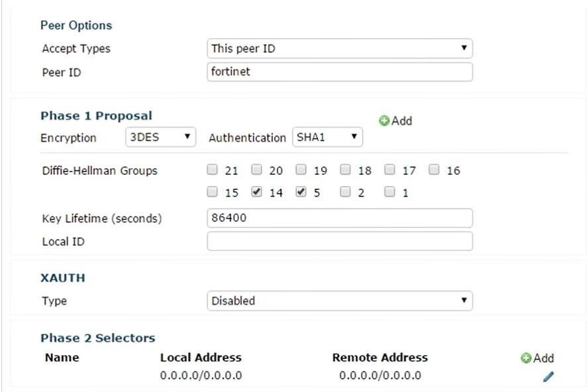Edit the Phase 2 selector using the pencil icon
Image resolution: width=588 pixels, height=392 pixels.
tap(548, 376)
